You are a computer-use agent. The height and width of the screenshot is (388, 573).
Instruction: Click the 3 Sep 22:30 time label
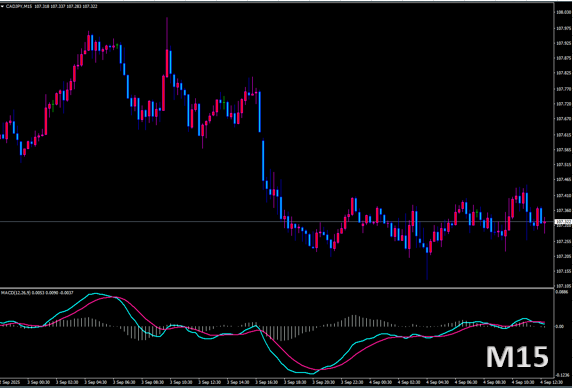tap(353, 382)
